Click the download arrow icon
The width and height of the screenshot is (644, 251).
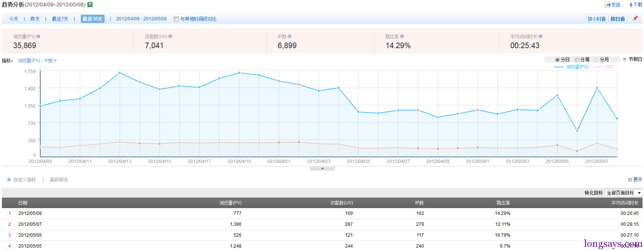click(631, 5)
